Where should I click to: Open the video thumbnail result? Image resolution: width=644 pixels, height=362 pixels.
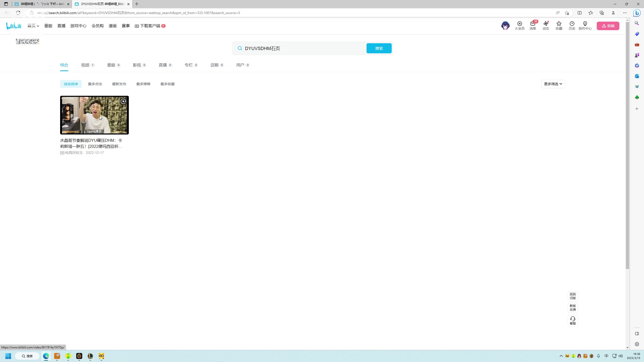[x=94, y=115]
